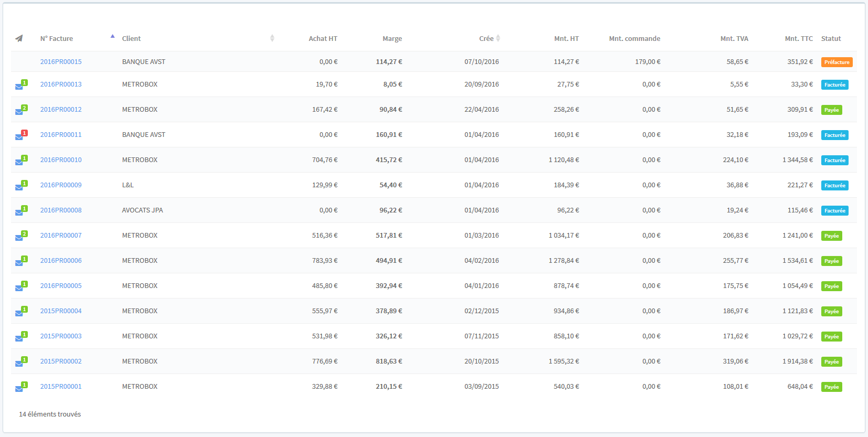This screenshot has height=437, width=868.
Task: Open red-badged mail icon for 2016PR00011
Action: coord(21,135)
